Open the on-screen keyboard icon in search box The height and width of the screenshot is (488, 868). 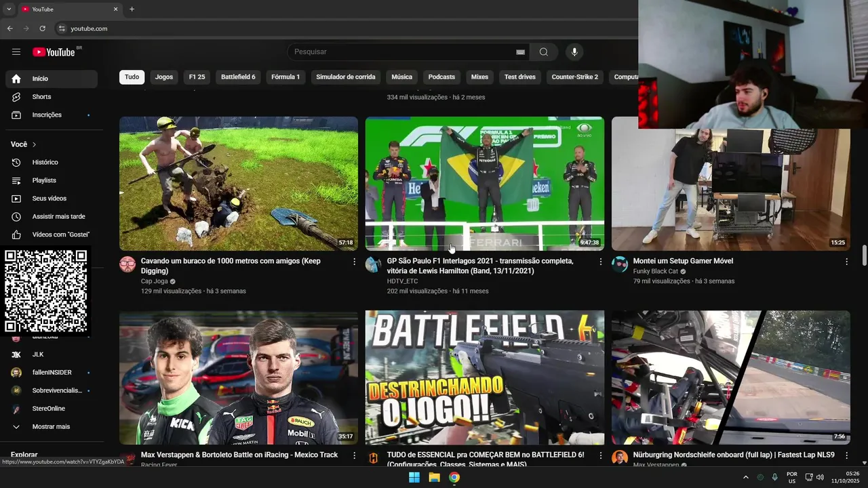click(x=520, y=52)
